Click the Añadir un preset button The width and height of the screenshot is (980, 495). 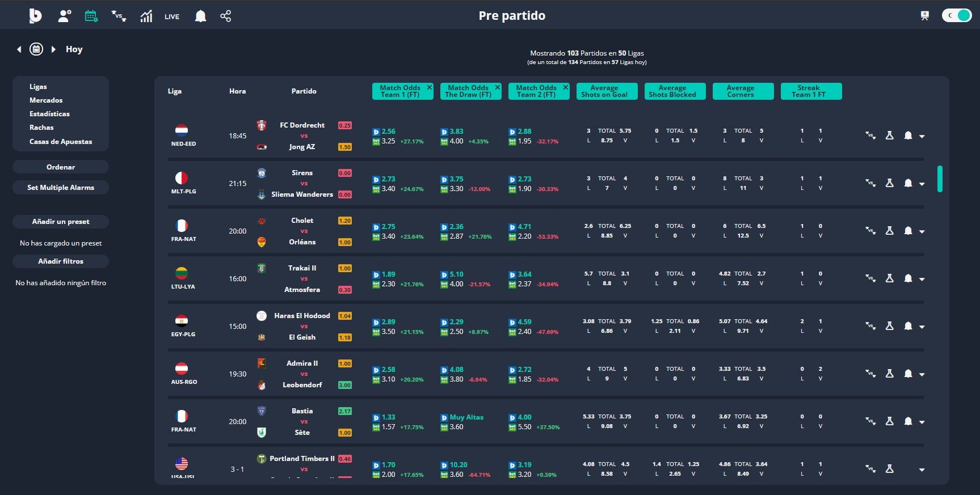(x=61, y=222)
